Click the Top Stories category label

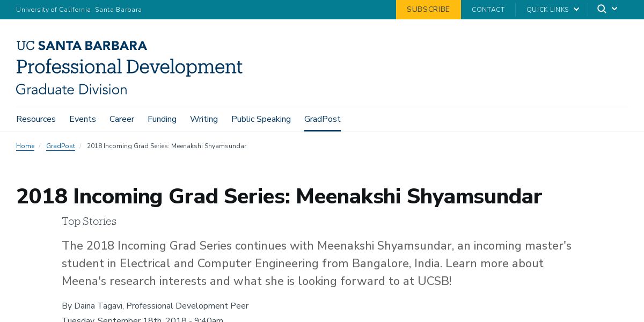[89, 221]
